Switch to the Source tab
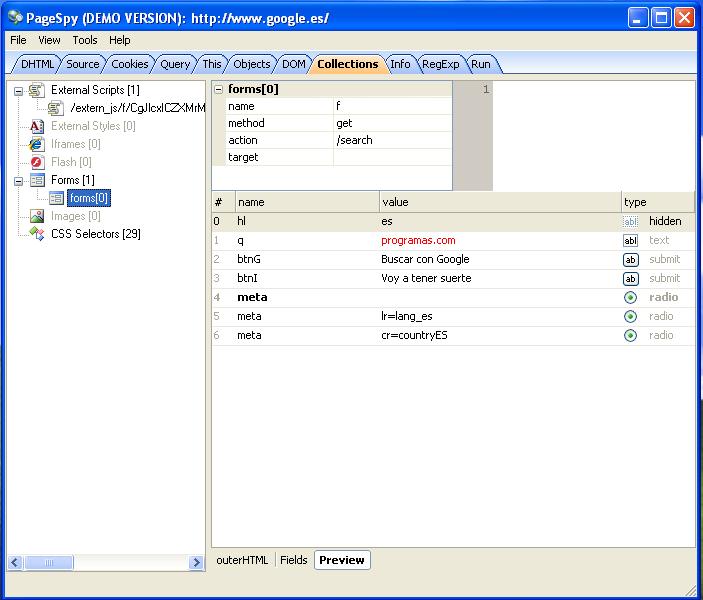The width and height of the screenshot is (703, 600). click(83, 64)
